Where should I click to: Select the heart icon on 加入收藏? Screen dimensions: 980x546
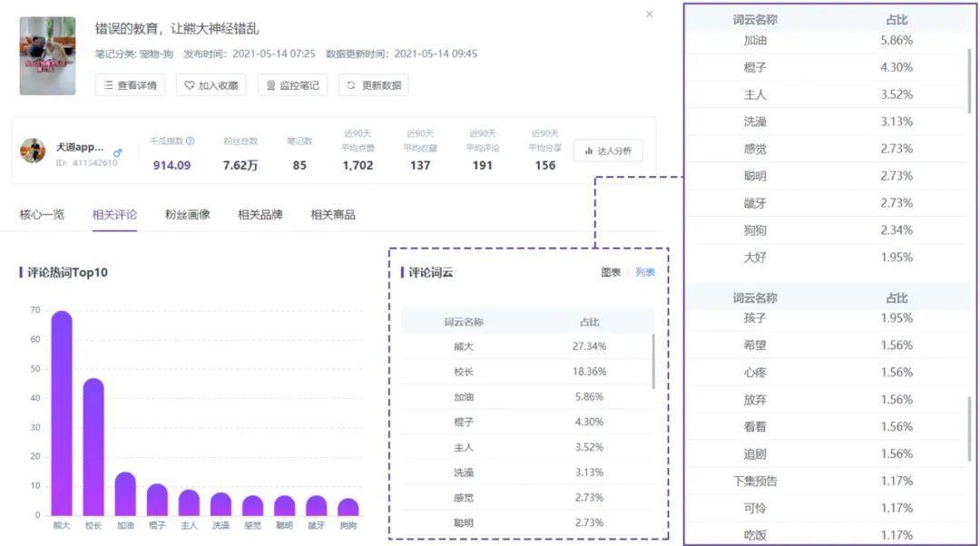(191, 85)
